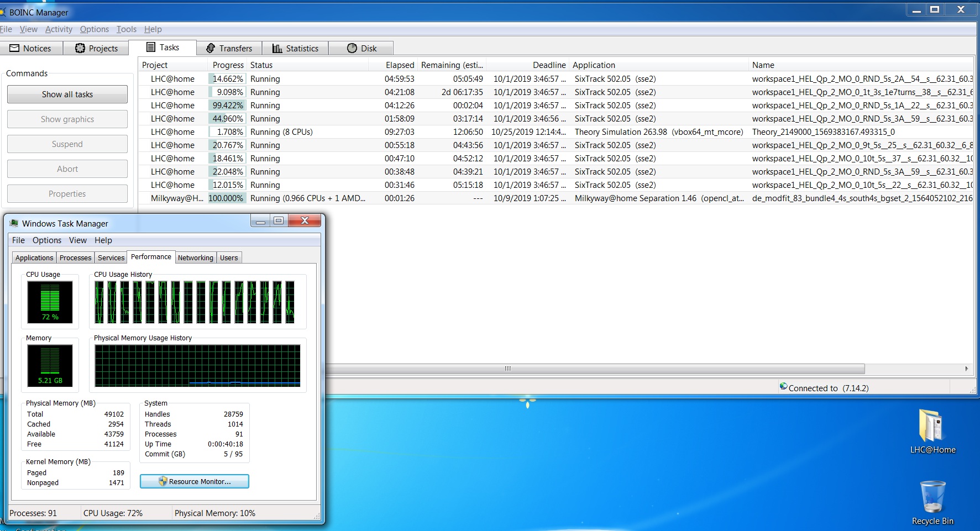The image size is (980, 531).
Task: Click the 100.000% progress bar of Milkyway task
Action: coord(227,198)
